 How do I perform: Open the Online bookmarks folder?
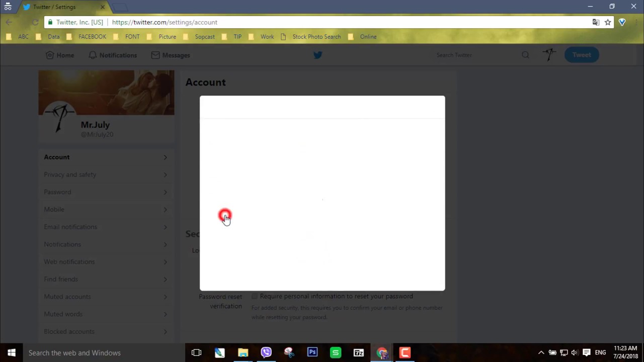tap(362, 37)
